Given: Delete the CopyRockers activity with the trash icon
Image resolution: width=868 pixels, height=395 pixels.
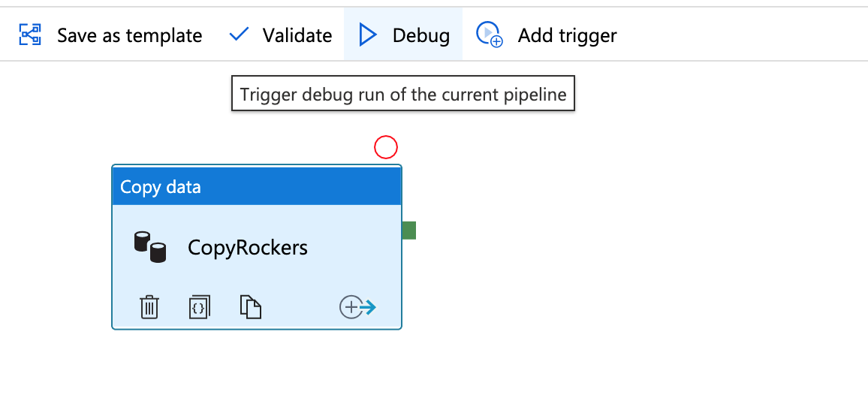Looking at the screenshot, I should (x=149, y=307).
